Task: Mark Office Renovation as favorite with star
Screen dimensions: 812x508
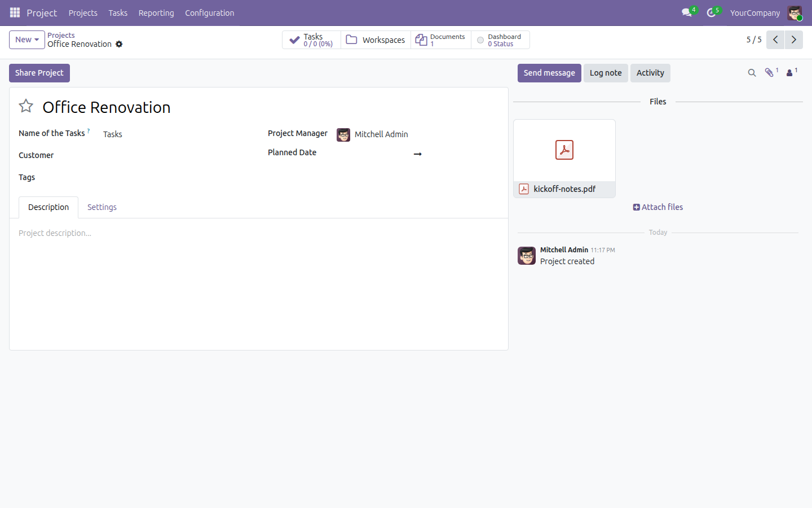Action: pos(26,106)
